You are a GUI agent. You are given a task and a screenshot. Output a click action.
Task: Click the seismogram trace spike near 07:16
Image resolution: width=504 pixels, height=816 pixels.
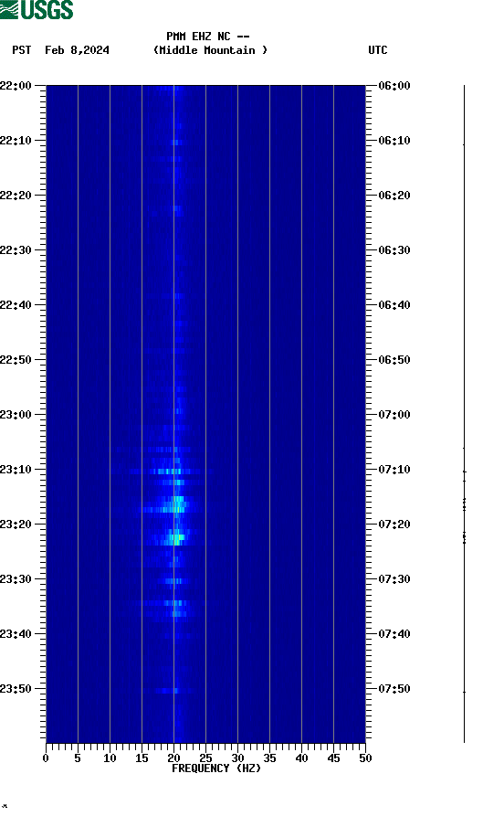tap(464, 503)
